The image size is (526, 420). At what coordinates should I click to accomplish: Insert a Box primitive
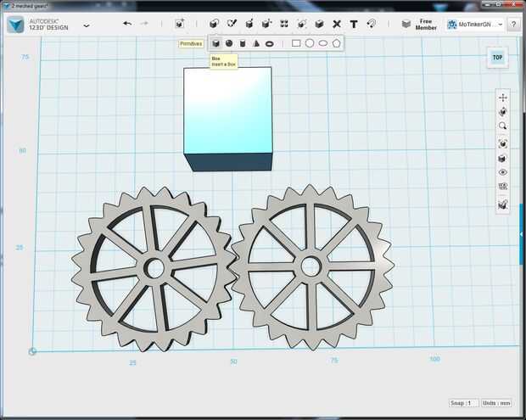(x=216, y=43)
